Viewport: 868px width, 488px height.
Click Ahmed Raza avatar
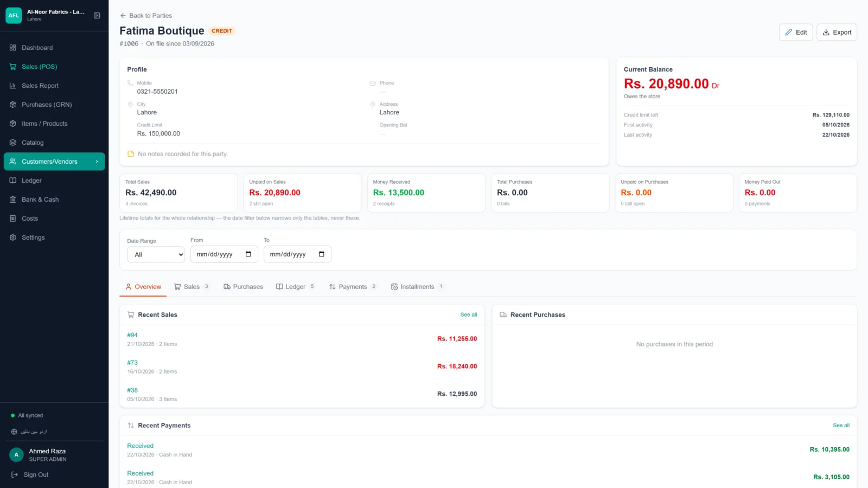16,455
